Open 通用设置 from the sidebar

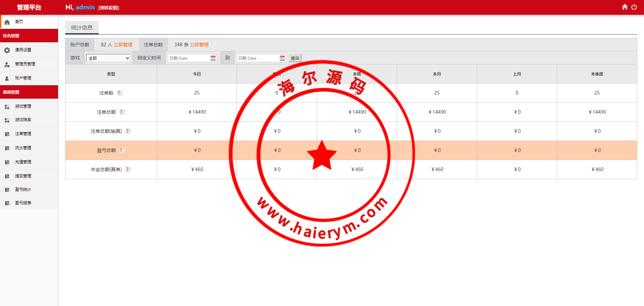[23, 50]
